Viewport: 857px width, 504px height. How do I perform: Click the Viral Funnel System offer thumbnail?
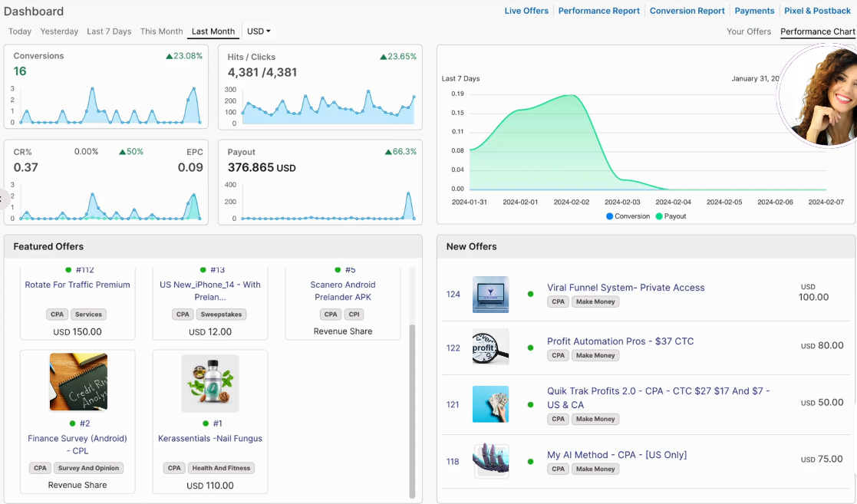point(490,294)
